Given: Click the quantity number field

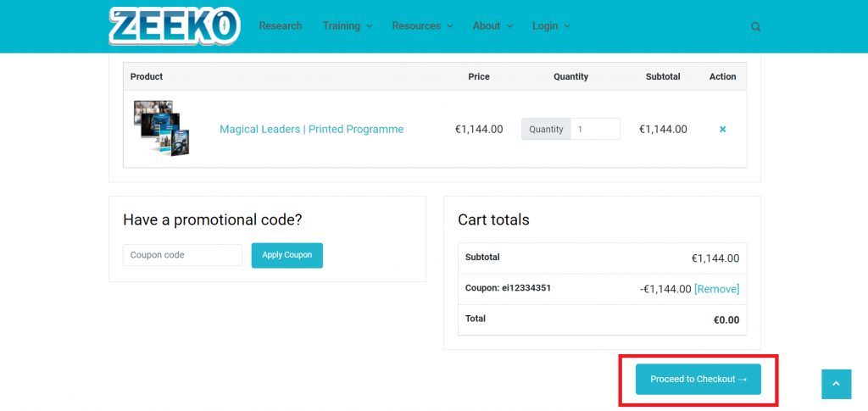Looking at the screenshot, I should (595, 130).
